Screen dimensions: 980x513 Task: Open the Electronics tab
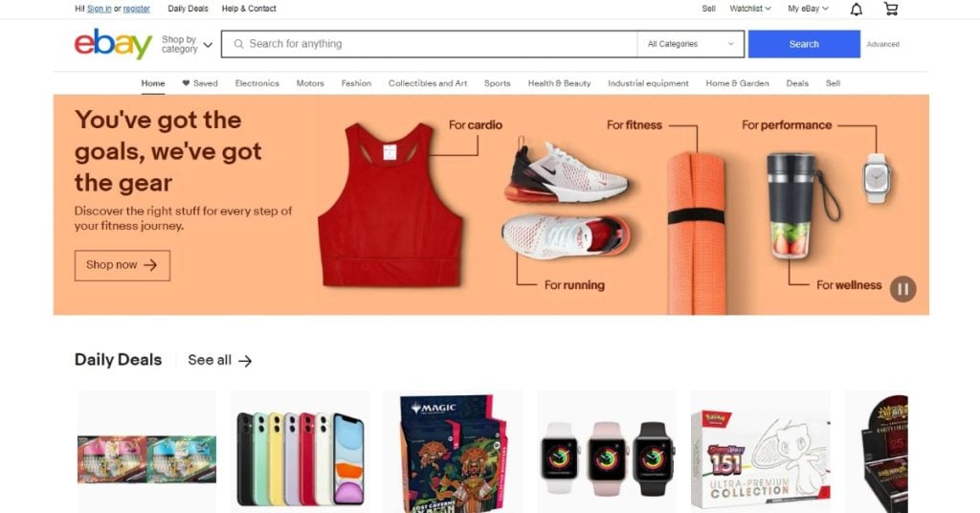pyautogui.click(x=256, y=83)
